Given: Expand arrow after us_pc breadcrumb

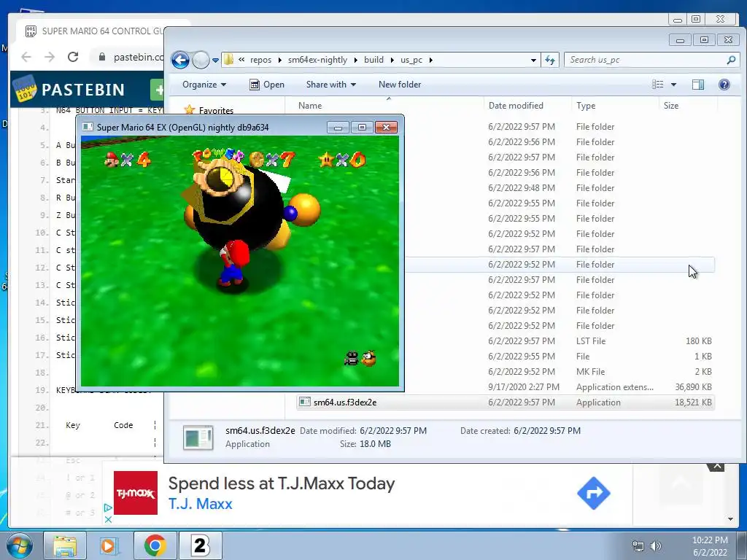Looking at the screenshot, I should [430, 60].
